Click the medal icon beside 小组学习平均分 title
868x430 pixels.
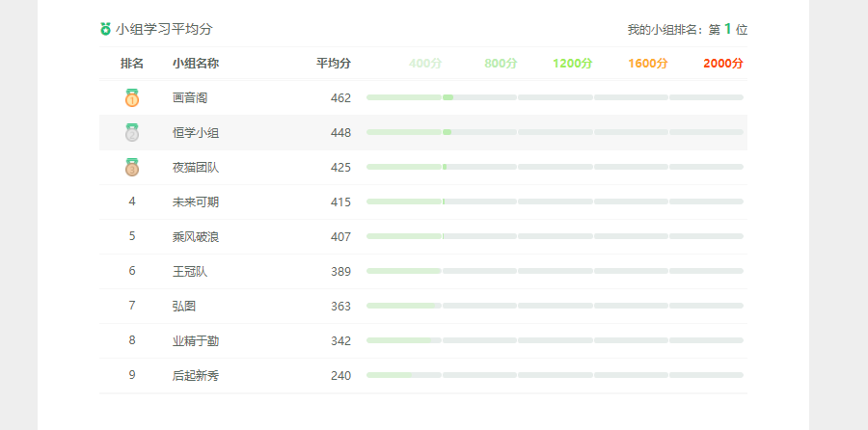pyautogui.click(x=106, y=30)
